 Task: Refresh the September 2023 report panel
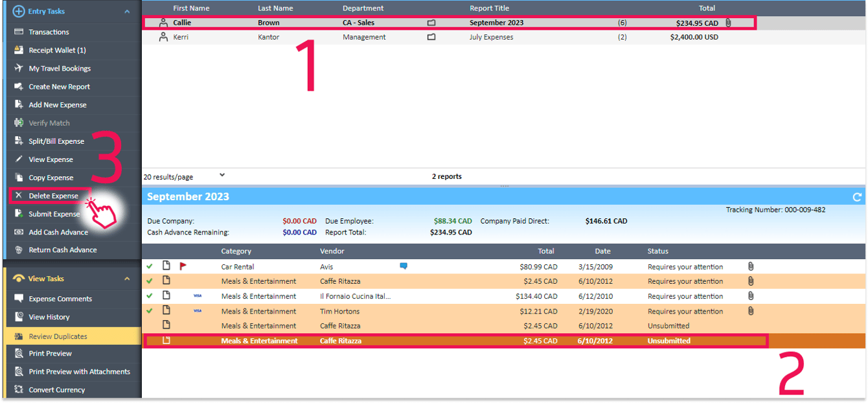(857, 197)
